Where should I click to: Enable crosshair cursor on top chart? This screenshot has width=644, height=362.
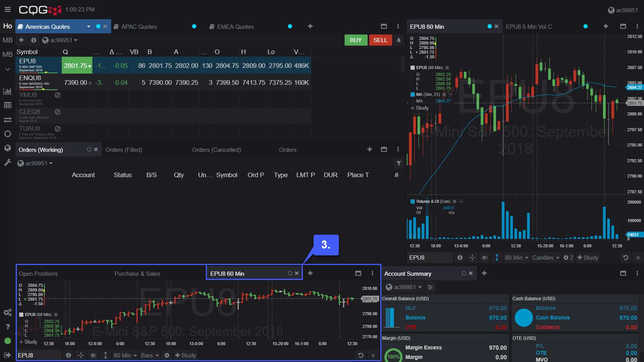point(472,258)
